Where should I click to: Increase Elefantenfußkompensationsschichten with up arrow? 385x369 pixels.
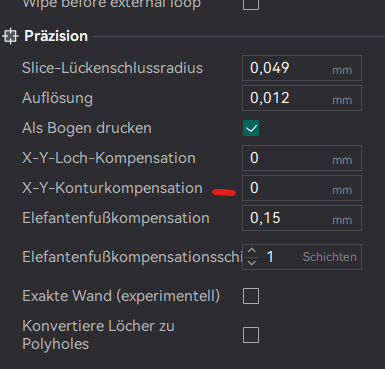(x=252, y=251)
